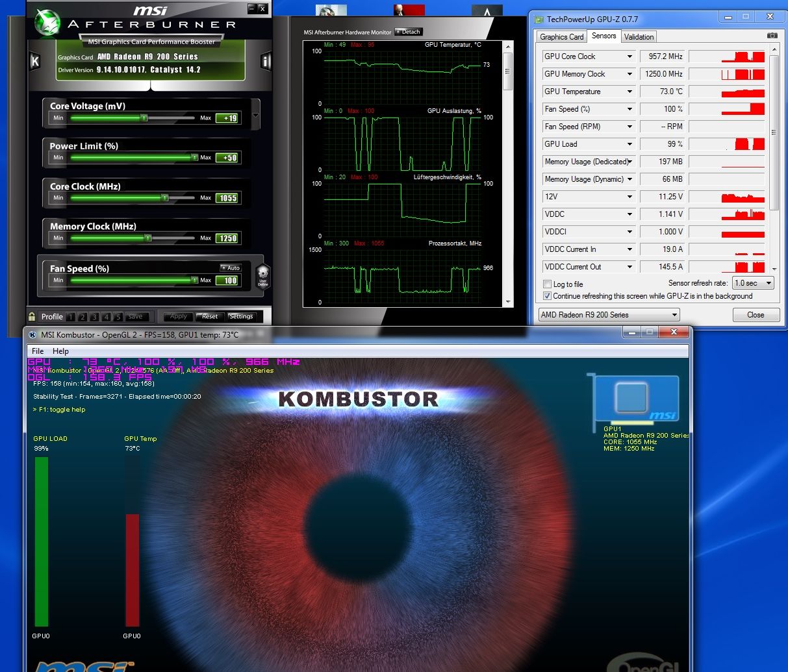Switch to the Graphics Card tab
788x672 pixels.
click(x=561, y=37)
